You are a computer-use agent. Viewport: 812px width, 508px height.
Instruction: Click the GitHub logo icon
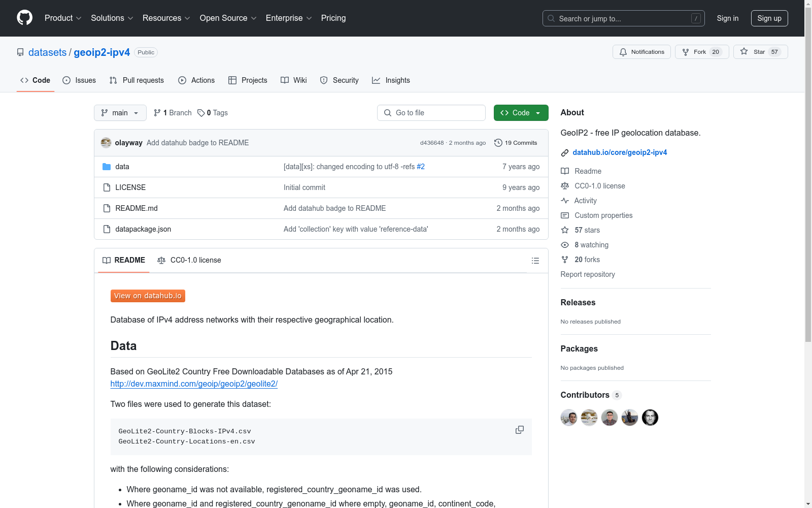pyautogui.click(x=24, y=18)
